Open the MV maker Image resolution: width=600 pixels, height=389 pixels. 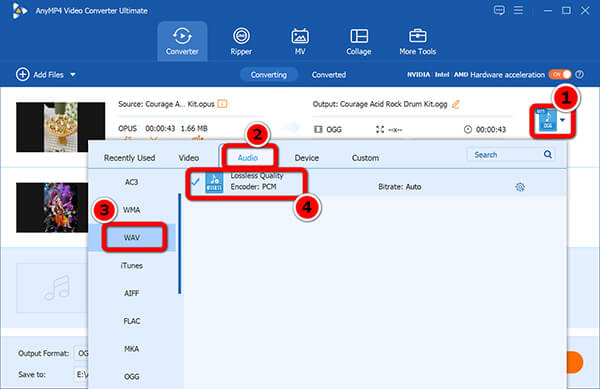pyautogui.click(x=300, y=41)
